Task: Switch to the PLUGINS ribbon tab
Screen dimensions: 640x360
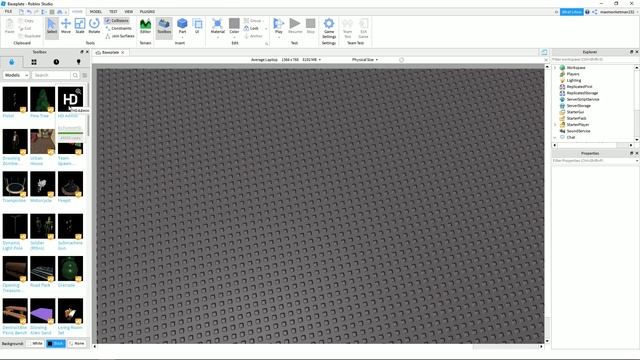Action: click(147, 12)
